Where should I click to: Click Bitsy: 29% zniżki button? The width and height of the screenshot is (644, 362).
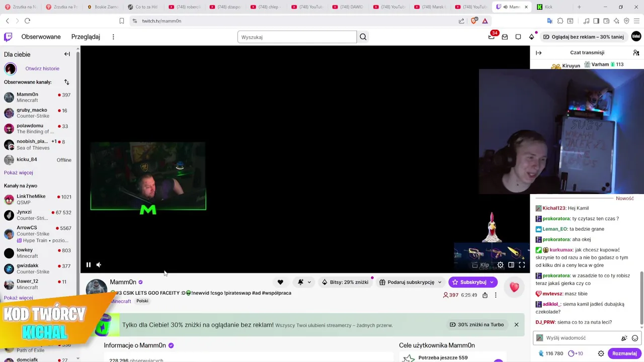[x=345, y=282]
